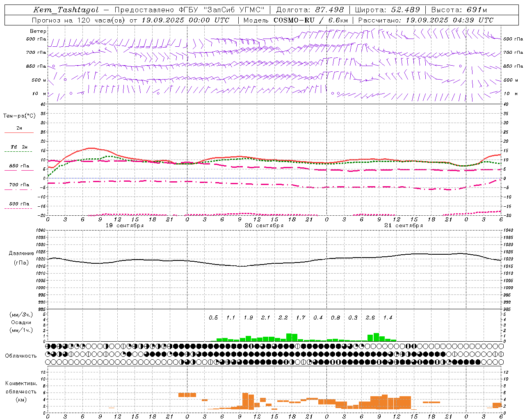Click the Тем-ра(°C) temperature axis title
Screen dimensions: 525x420
(19, 116)
